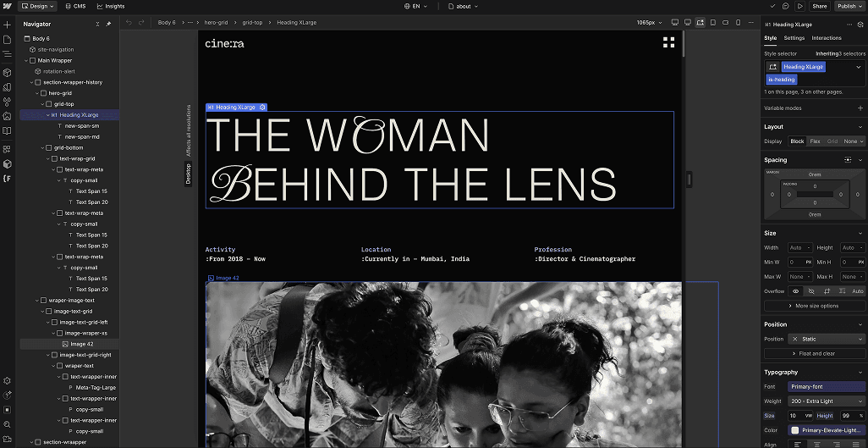Viewport: 868px width, 448px height.
Task: Select the tablet breakpoint icon
Action: point(713,22)
